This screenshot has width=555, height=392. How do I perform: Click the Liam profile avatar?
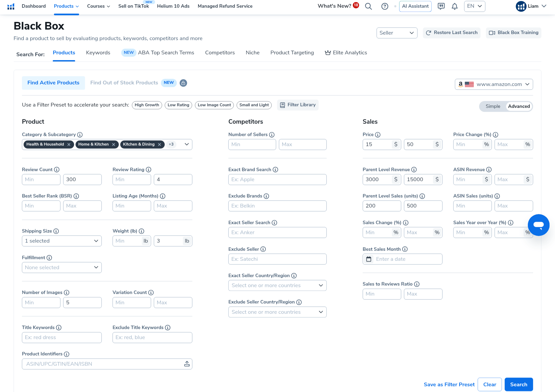pos(521,6)
